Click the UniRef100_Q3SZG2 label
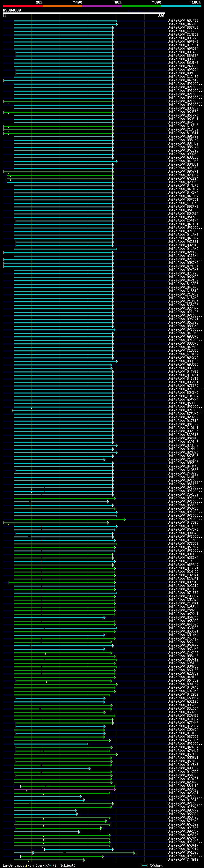 183,108
